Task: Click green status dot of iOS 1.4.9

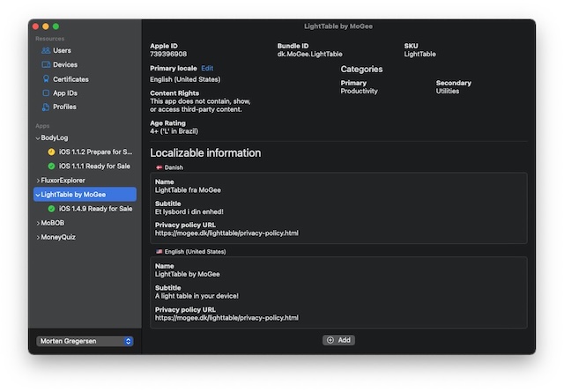Action: [x=51, y=209]
